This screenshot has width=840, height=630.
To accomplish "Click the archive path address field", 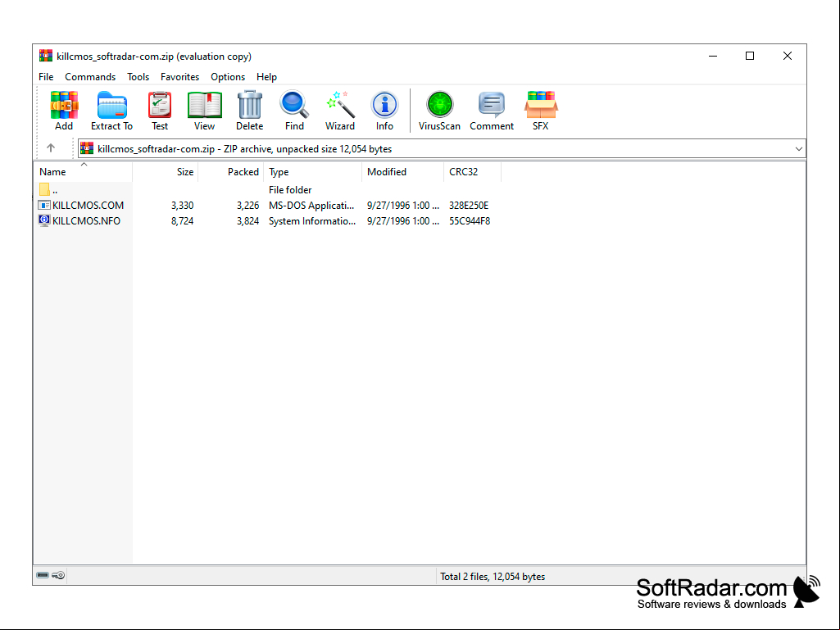I will pos(442,149).
